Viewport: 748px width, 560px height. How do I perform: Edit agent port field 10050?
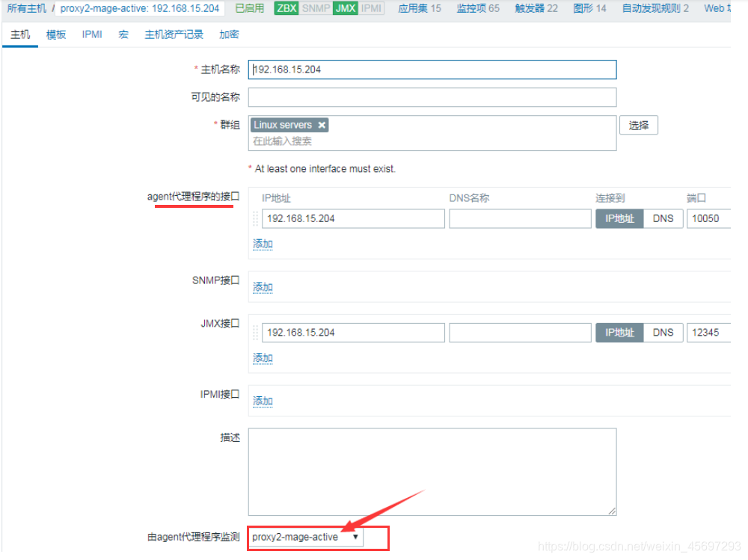pyautogui.click(x=709, y=218)
